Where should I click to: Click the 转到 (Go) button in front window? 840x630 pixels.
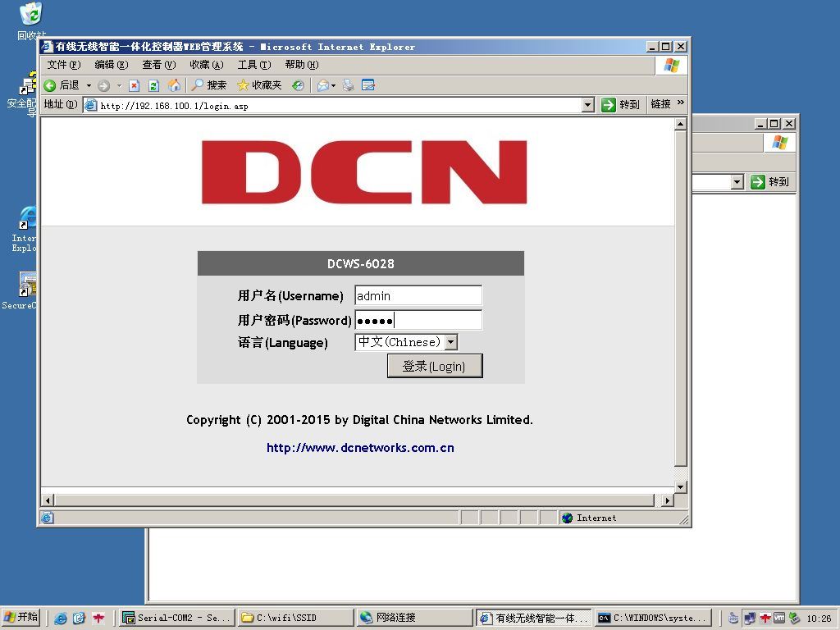(621, 104)
